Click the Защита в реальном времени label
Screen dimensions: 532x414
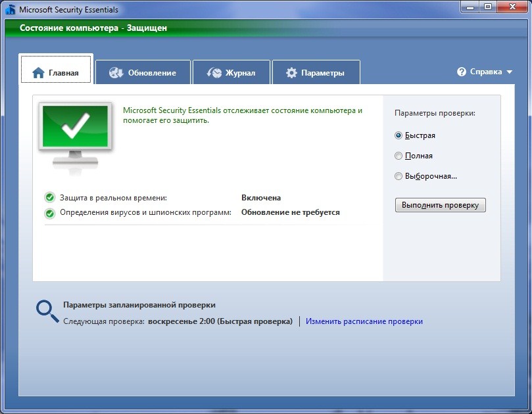tap(113, 198)
